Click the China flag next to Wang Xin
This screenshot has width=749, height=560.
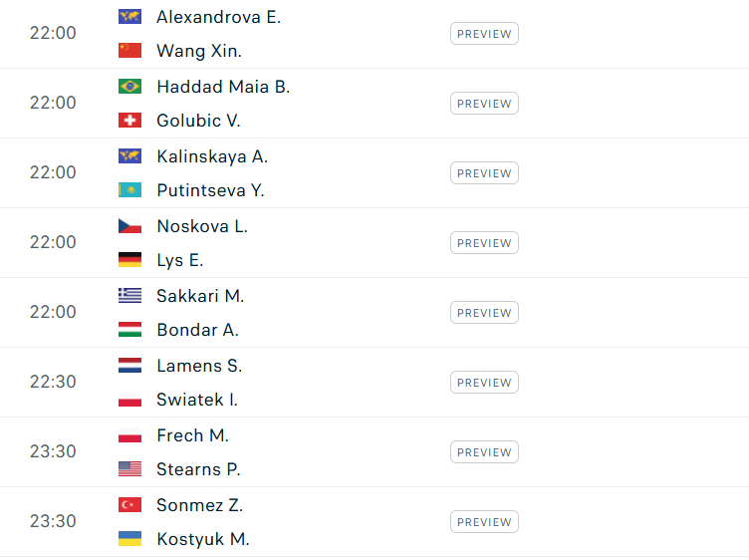pos(129,51)
